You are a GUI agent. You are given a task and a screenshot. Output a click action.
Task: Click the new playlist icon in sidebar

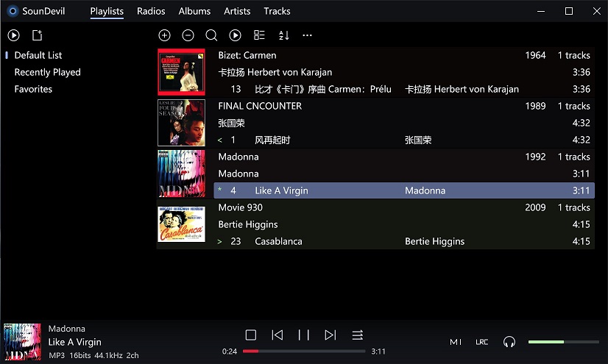click(x=38, y=35)
